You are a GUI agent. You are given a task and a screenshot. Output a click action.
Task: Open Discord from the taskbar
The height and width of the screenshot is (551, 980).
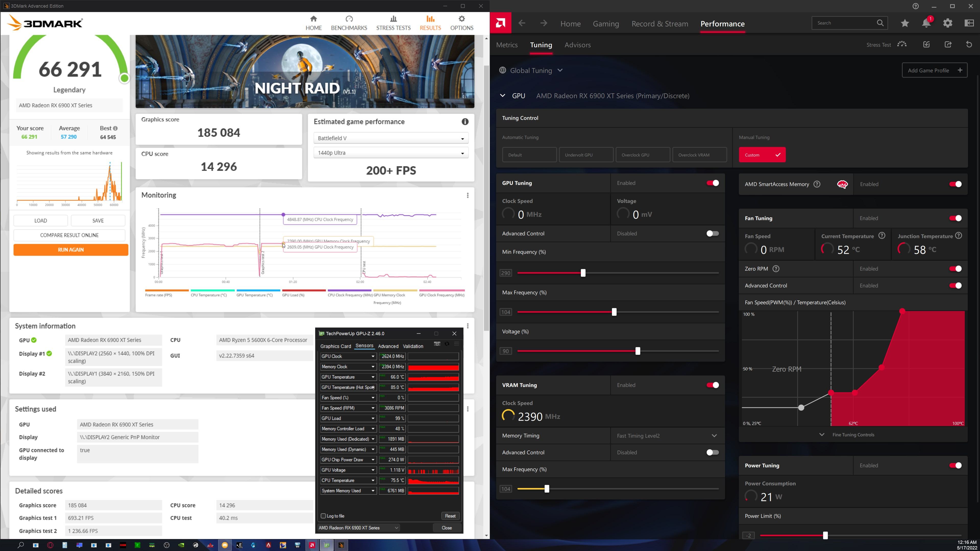click(x=225, y=545)
